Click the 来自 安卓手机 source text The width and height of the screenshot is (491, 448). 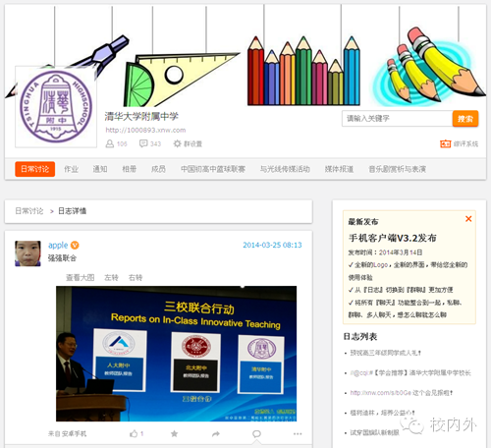point(67,434)
